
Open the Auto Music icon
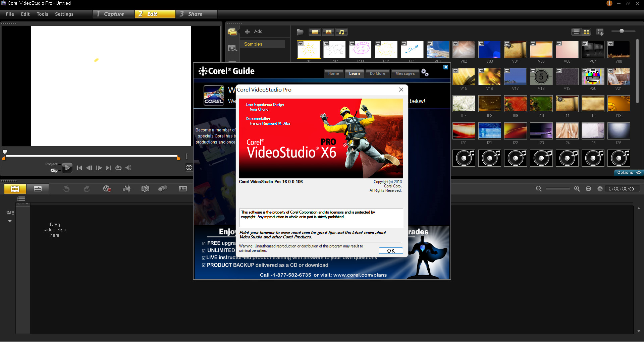pos(145,189)
